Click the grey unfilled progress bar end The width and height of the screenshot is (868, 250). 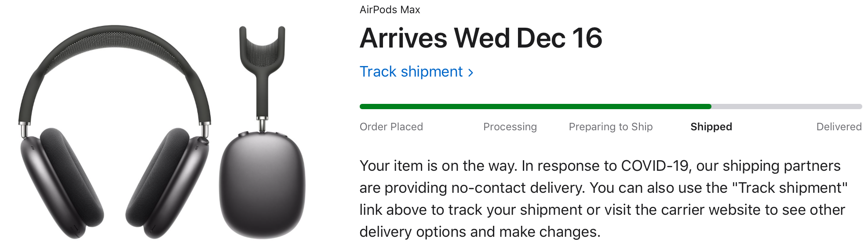pyautogui.click(x=787, y=107)
